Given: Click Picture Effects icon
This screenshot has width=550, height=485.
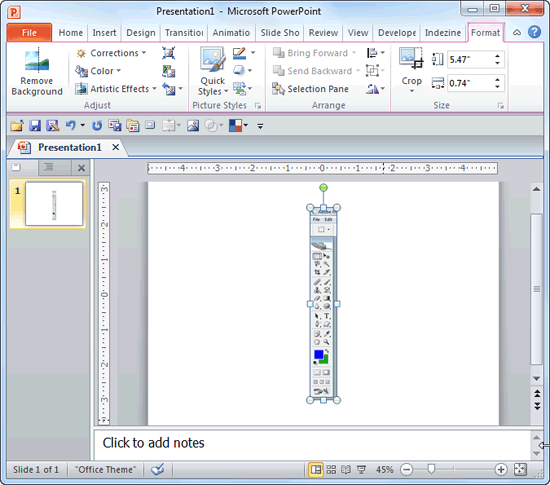Looking at the screenshot, I should [x=239, y=70].
